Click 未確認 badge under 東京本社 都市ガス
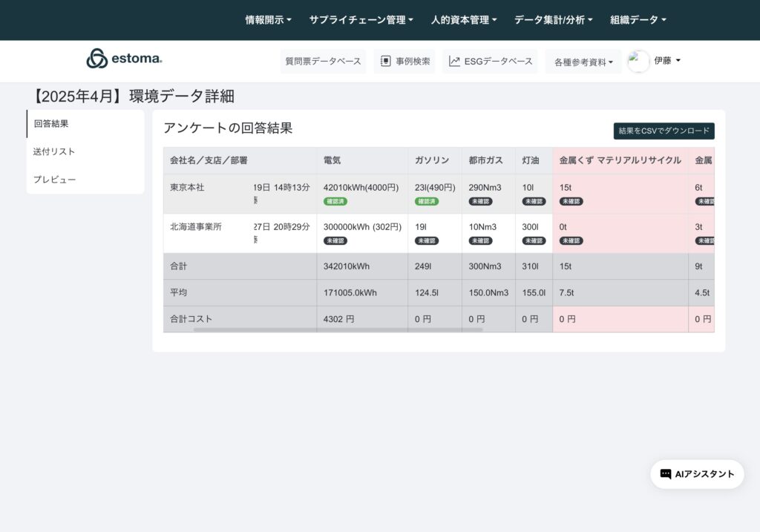This screenshot has width=760, height=532. pyautogui.click(x=481, y=201)
